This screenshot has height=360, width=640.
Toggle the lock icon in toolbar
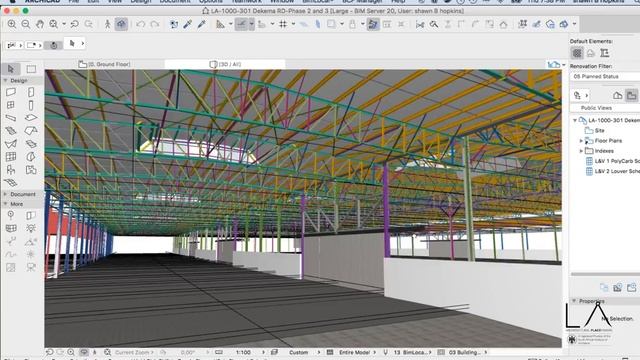coord(352,24)
